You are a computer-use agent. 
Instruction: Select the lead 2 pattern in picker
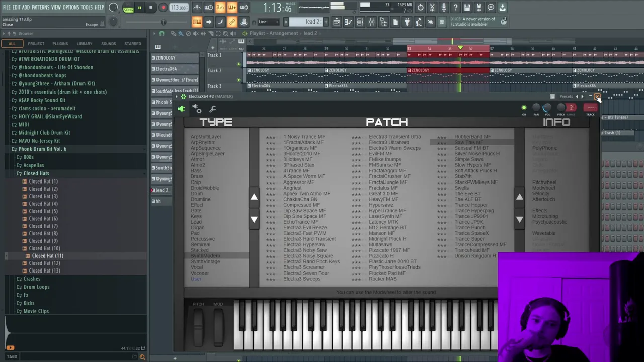point(175,190)
